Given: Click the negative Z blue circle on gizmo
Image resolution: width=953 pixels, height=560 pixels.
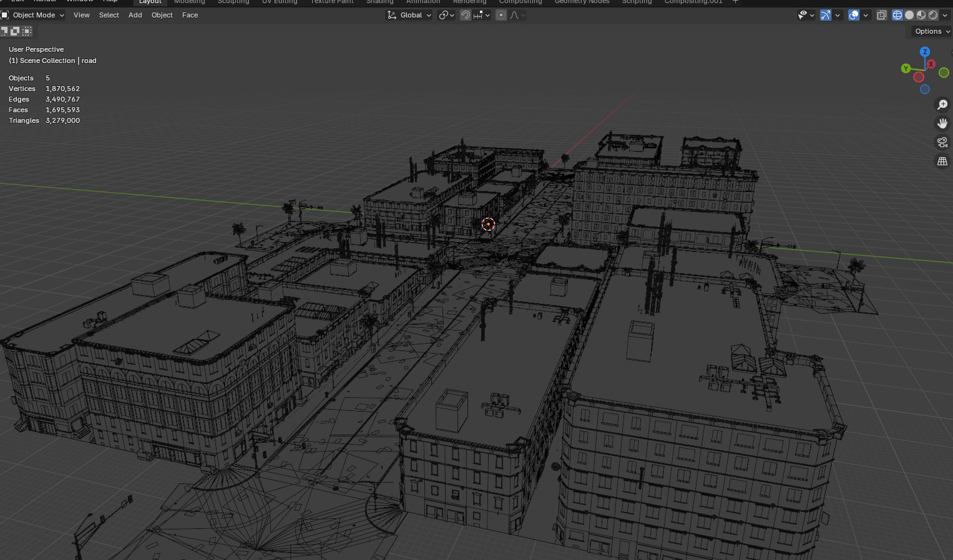Looking at the screenshot, I should (x=925, y=89).
